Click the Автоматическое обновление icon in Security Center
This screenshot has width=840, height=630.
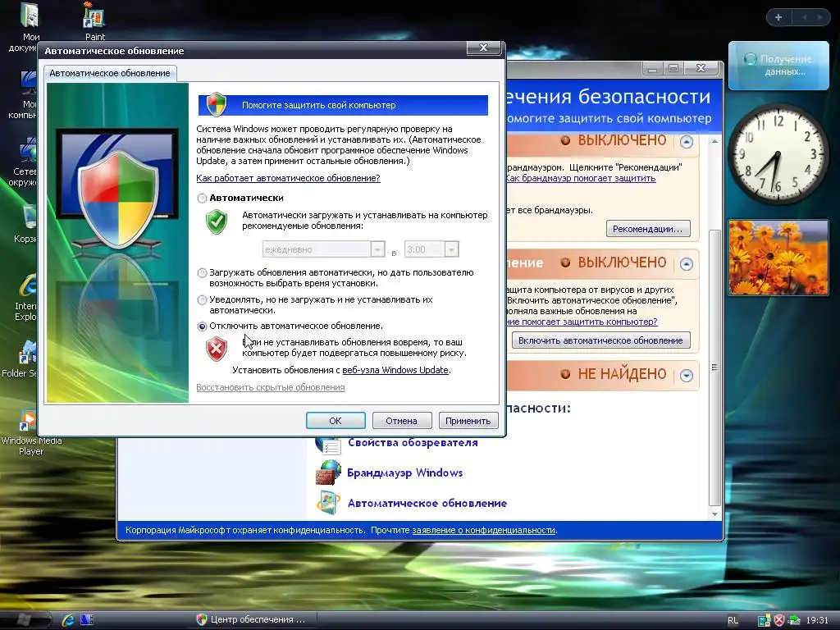point(328,503)
